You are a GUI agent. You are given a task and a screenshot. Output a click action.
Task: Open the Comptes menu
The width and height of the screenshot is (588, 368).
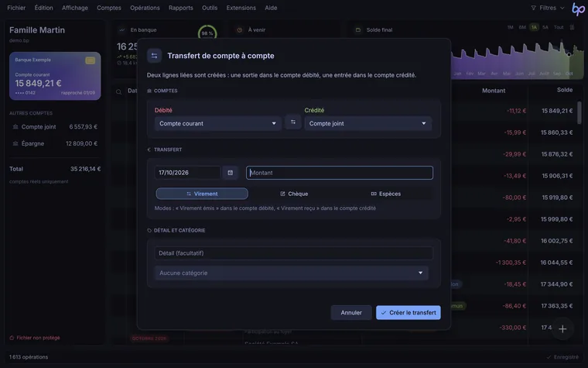coord(109,8)
